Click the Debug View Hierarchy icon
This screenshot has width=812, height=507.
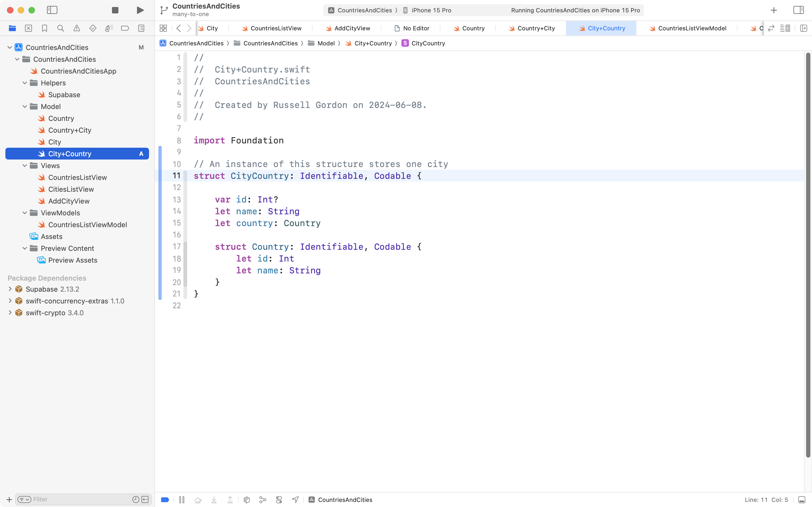tap(247, 500)
